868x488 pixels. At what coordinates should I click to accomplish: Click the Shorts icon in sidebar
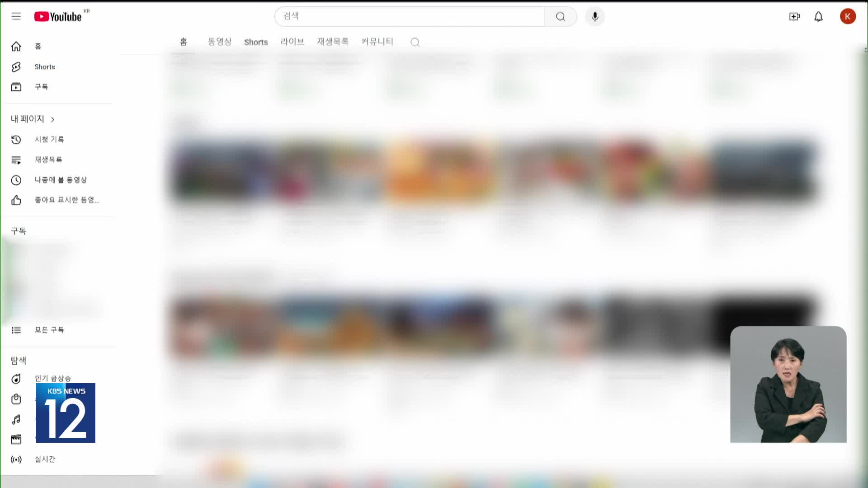pyautogui.click(x=16, y=67)
